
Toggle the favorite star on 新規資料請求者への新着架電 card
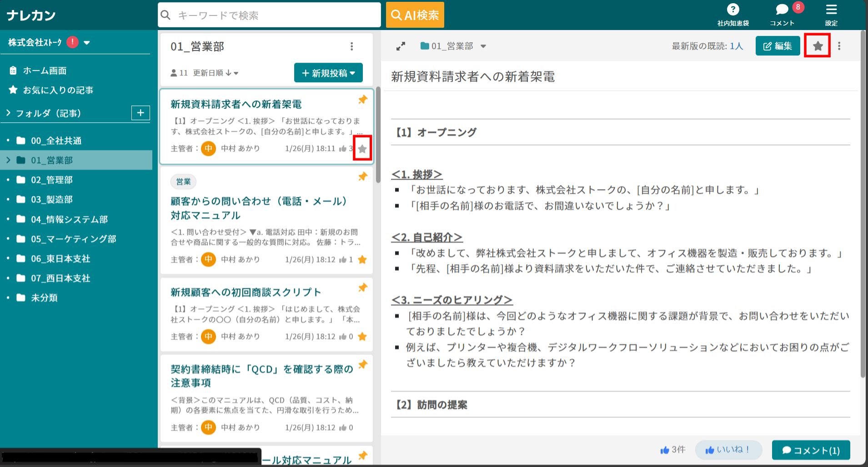point(362,148)
